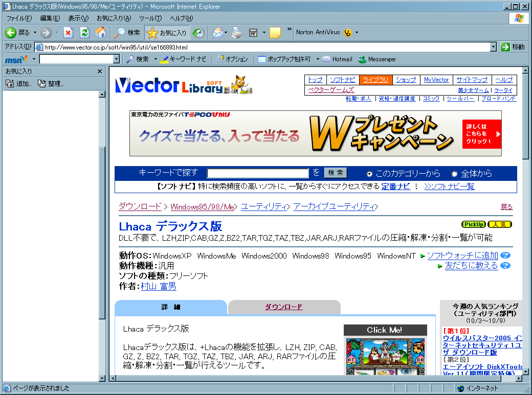The image size is (532, 395).
Task: Open the View (表示) menu
Action: (x=78, y=18)
